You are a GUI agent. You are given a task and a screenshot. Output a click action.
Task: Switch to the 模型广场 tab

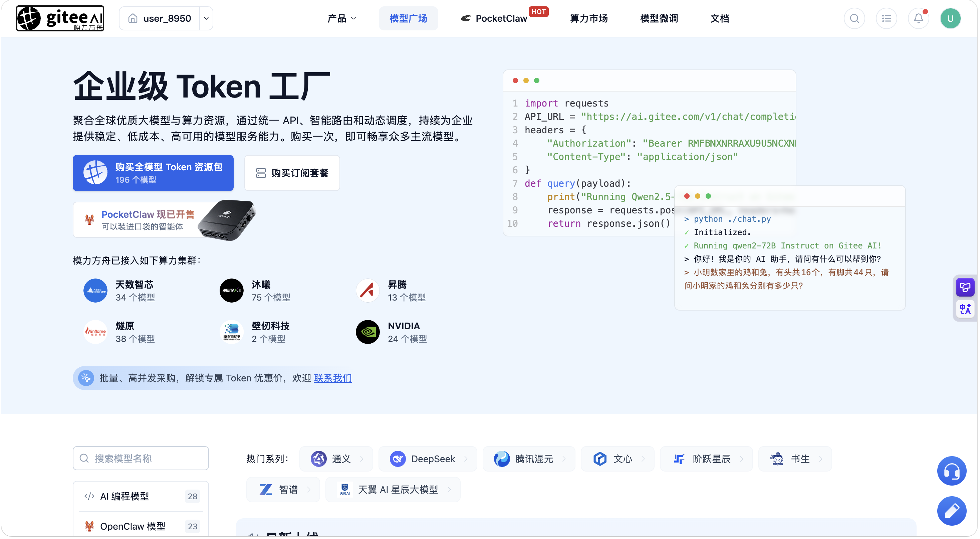coord(408,18)
